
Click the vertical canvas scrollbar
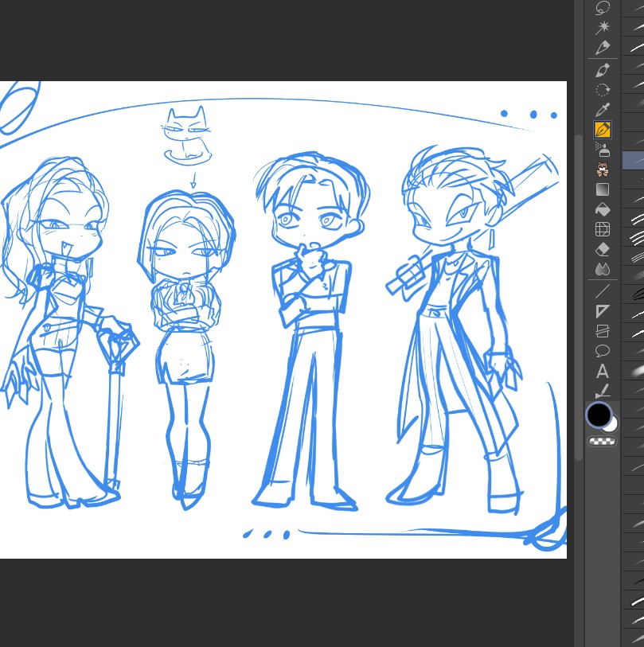[x=579, y=297]
